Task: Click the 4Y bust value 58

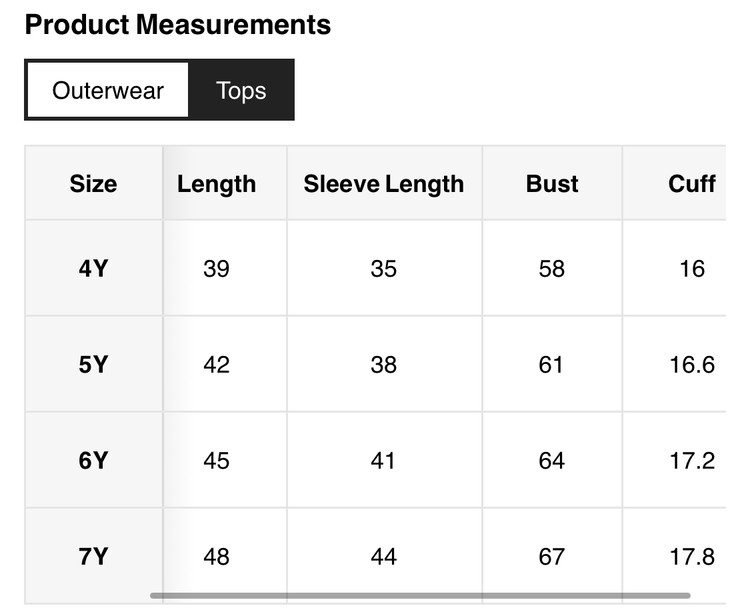Action: [552, 269]
